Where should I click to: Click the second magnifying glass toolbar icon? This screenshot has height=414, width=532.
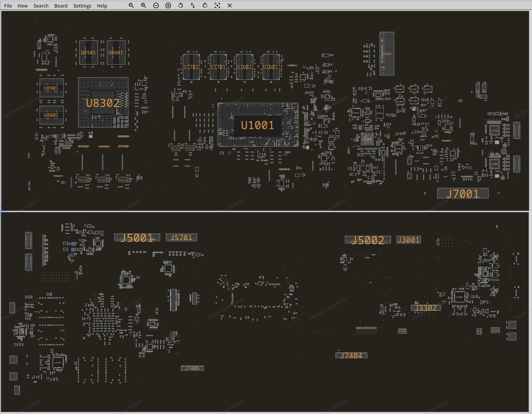pyautogui.click(x=143, y=5)
